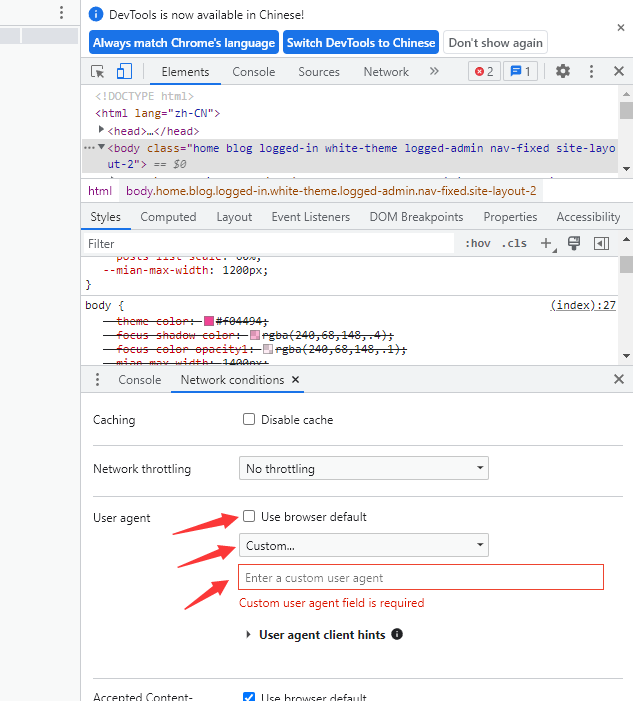Click Switch DevTools to Chinese button

[360, 43]
